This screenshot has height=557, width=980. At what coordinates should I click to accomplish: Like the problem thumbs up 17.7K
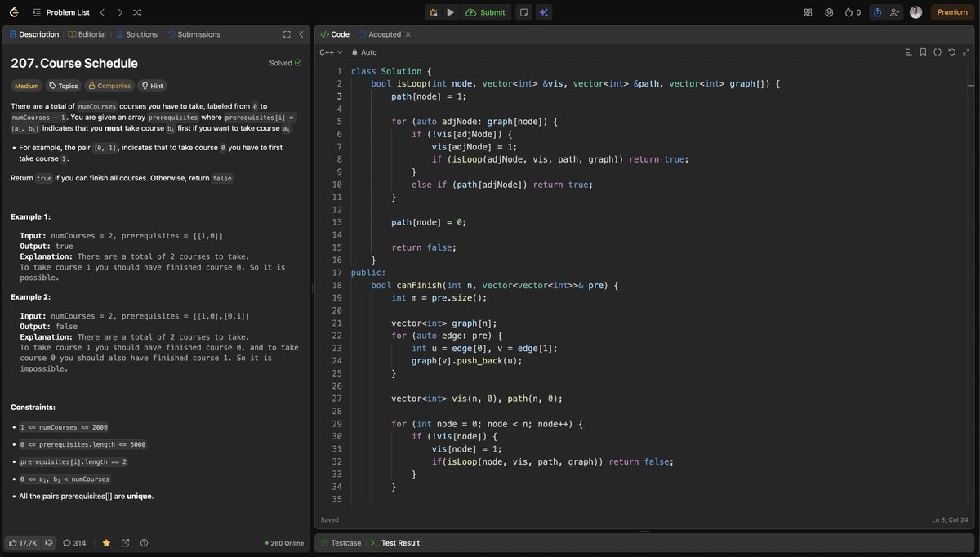tap(22, 543)
